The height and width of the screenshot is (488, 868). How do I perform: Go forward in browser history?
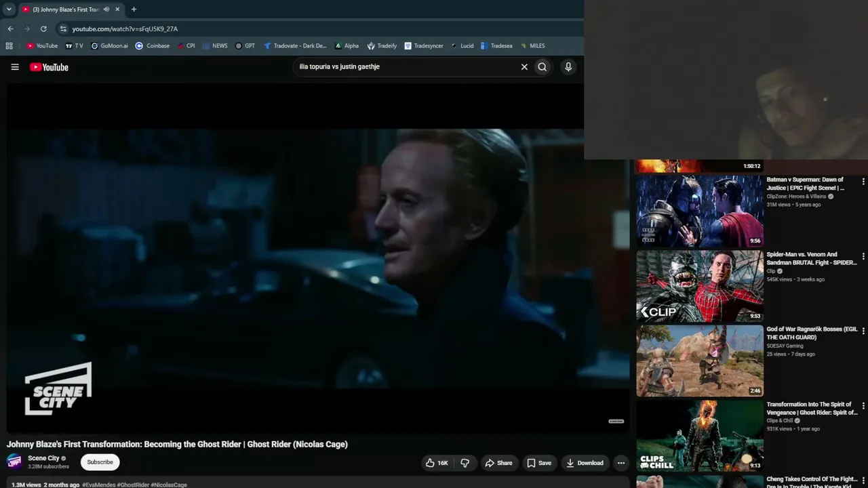(27, 28)
